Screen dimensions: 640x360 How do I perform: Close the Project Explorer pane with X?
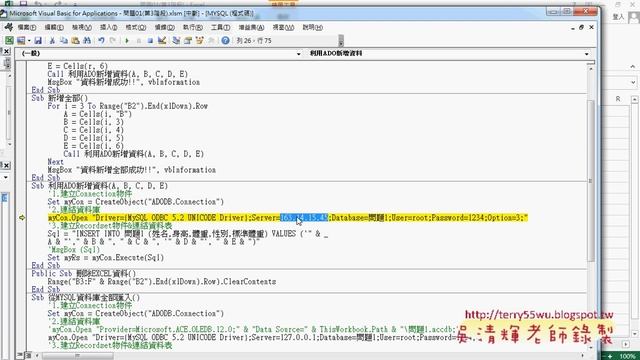[6, 51]
